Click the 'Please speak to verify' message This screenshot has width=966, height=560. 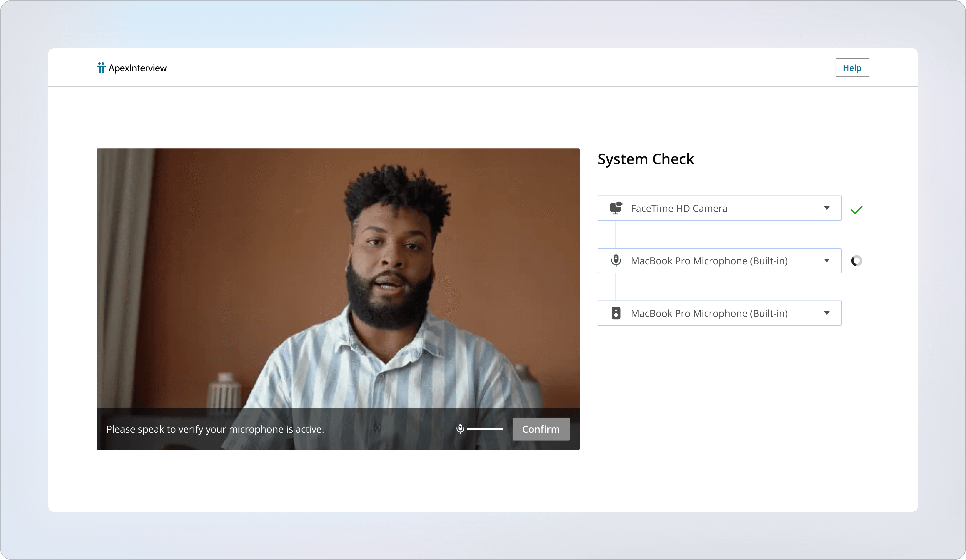click(x=215, y=429)
